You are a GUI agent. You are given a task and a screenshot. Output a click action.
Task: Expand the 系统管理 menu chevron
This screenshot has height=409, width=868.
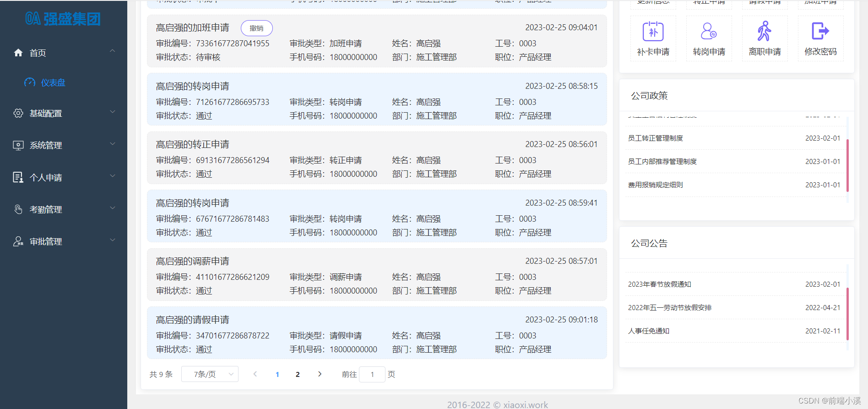[113, 144]
